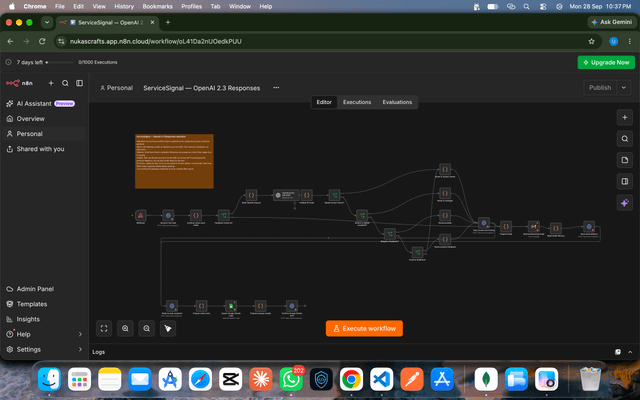640x400 pixels.
Task: Select the Prepare sheet rows code node
Action: click(x=201, y=306)
